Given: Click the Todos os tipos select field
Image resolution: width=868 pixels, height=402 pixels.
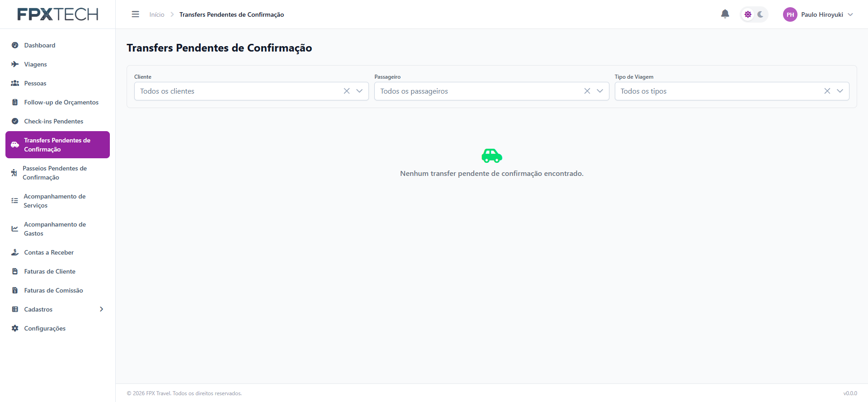Looking at the screenshot, I should coord(732,91).
